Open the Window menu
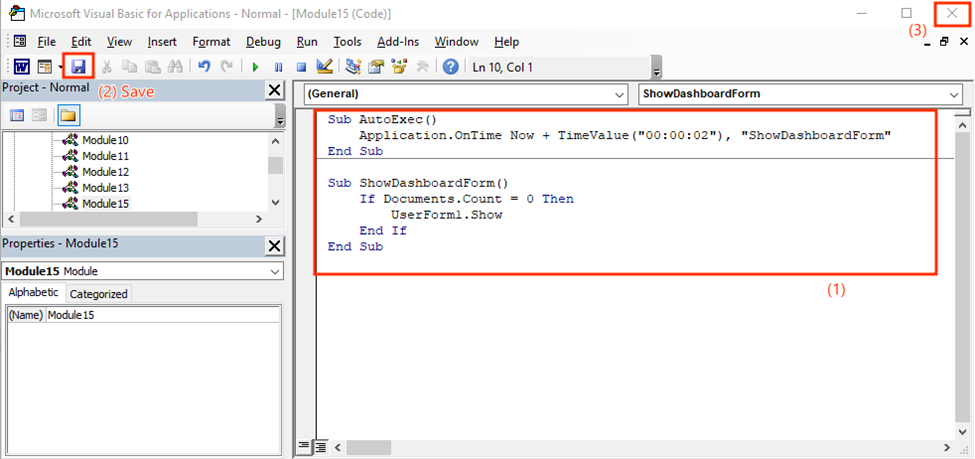The image size is (975, 459). tap(456, 42)
